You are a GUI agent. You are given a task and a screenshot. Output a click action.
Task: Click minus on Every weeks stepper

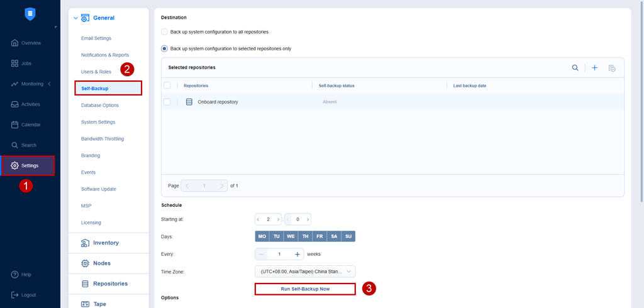(261, 254)
